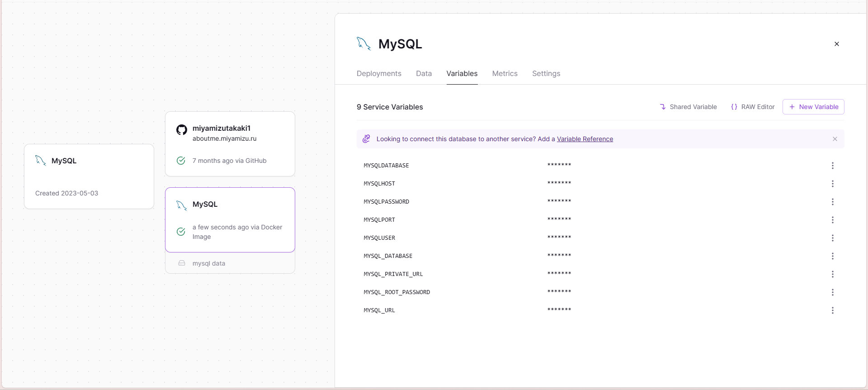
Task: Open options menu for MYSQL_DATABASE variable
Action: 832,256
